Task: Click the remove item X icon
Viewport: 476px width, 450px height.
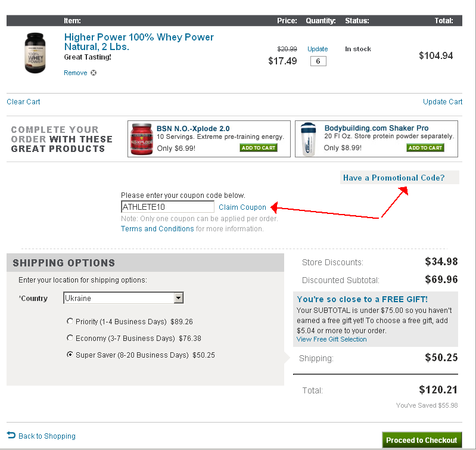Action: (94, 73)
